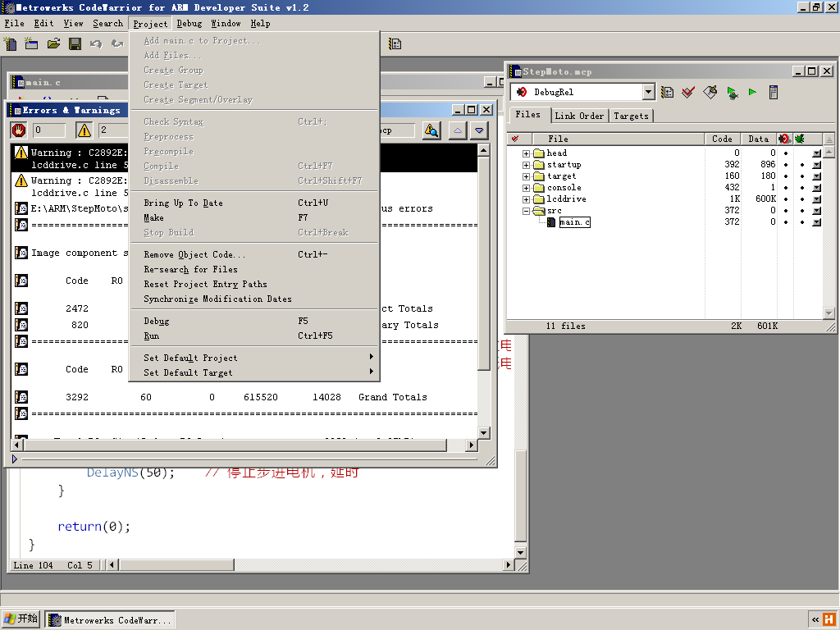
Task: Toggle debug dot for main.c row
Action: coord(802,222)
